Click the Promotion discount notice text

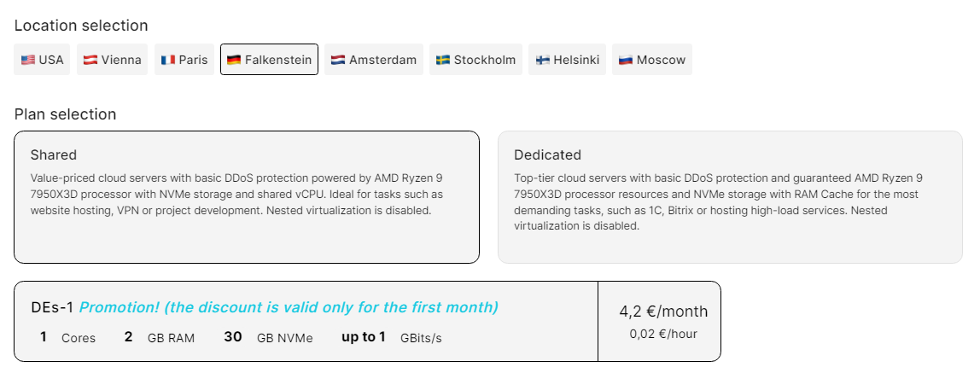click(x=289, y=307)
